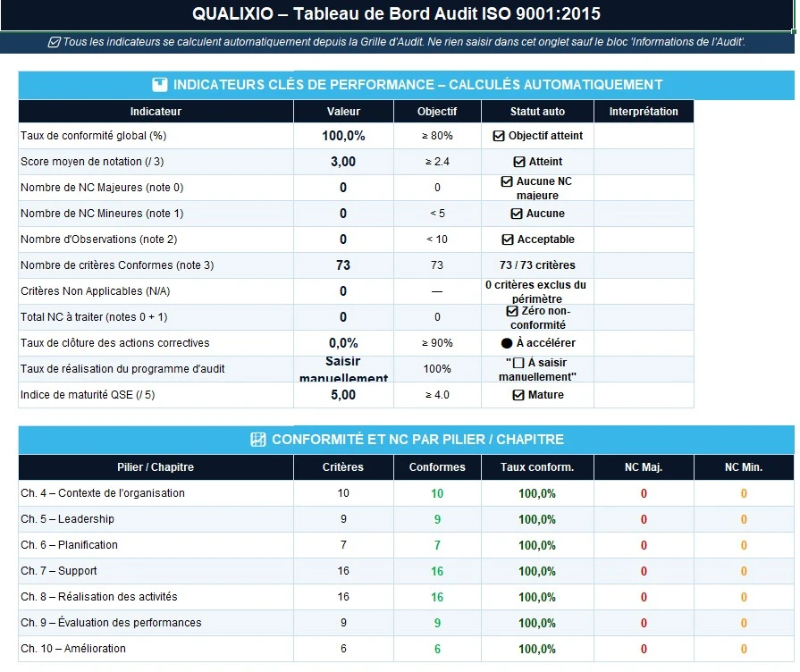Click the check mark next to Atteint
The image size is (800, 672).
tap(518, 162)
